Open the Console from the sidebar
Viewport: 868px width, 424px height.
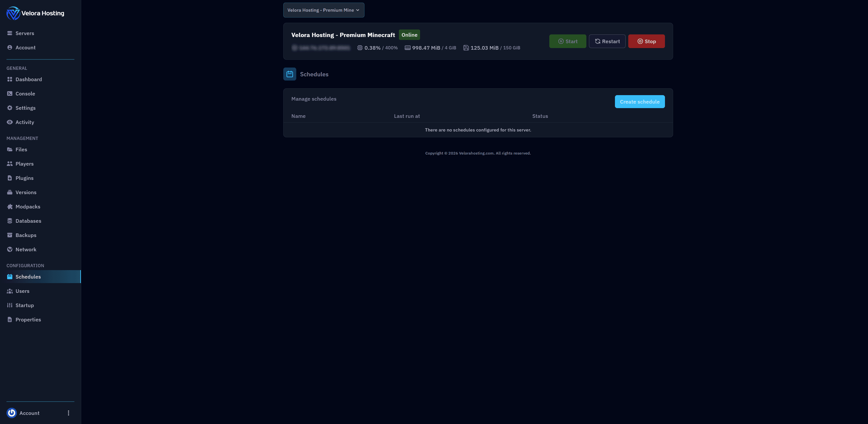click(25, 93)
